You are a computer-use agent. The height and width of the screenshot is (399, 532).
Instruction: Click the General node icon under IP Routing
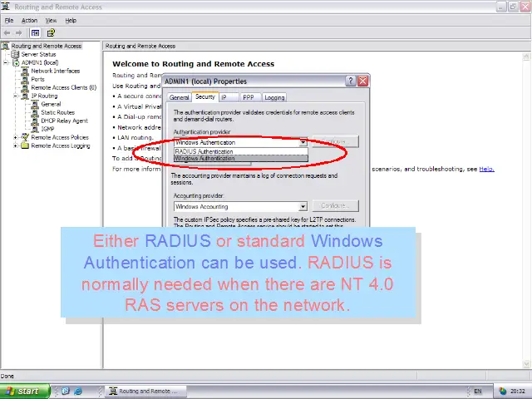(x=35, y=104)
